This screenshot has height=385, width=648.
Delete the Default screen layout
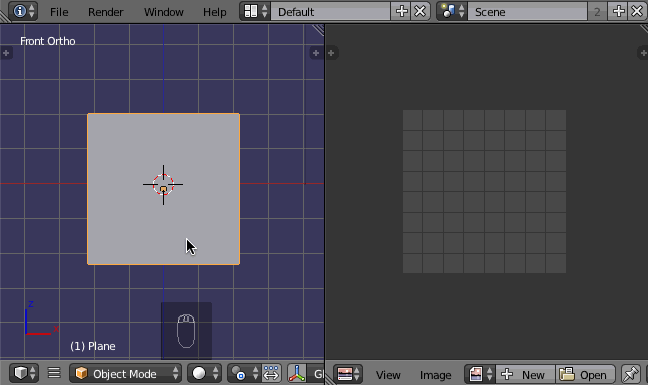[x=420, y=11]
